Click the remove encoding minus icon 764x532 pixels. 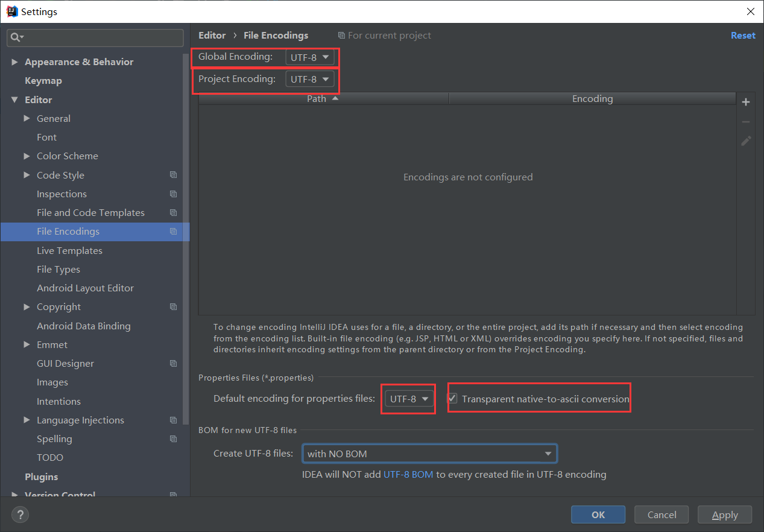746,122
